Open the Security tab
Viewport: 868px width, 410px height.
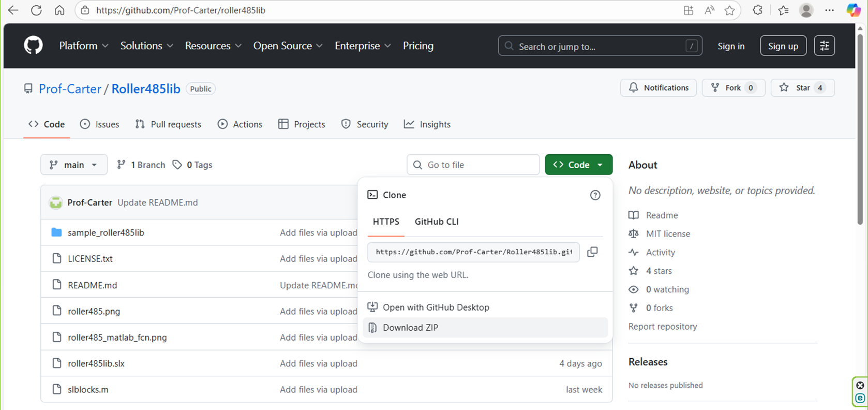365,124
